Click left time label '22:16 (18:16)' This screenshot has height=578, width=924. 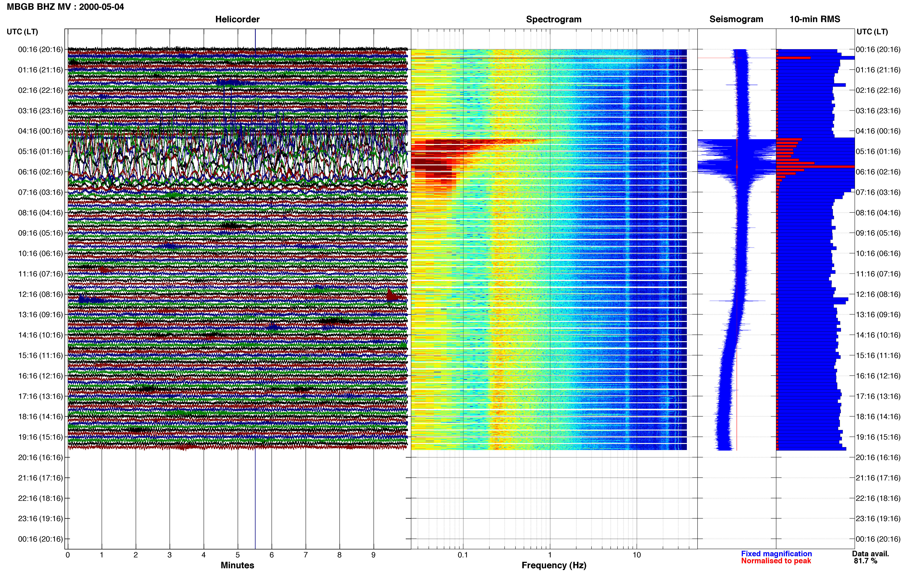point(40,498)
